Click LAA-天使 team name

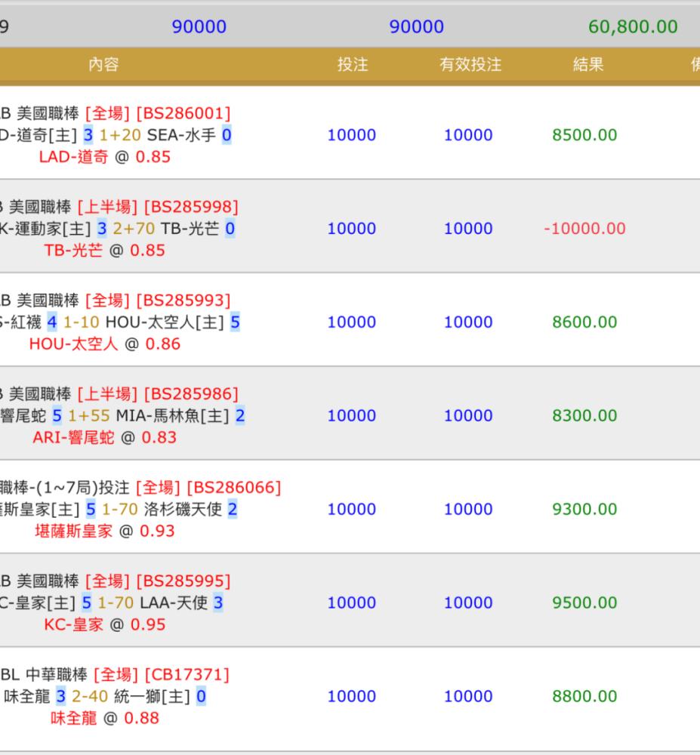(x=174, y=602)
